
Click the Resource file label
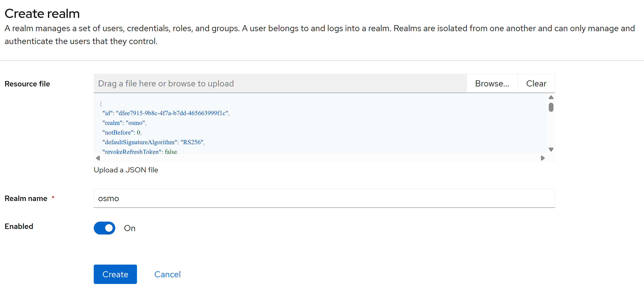click(x=27, y=84)
